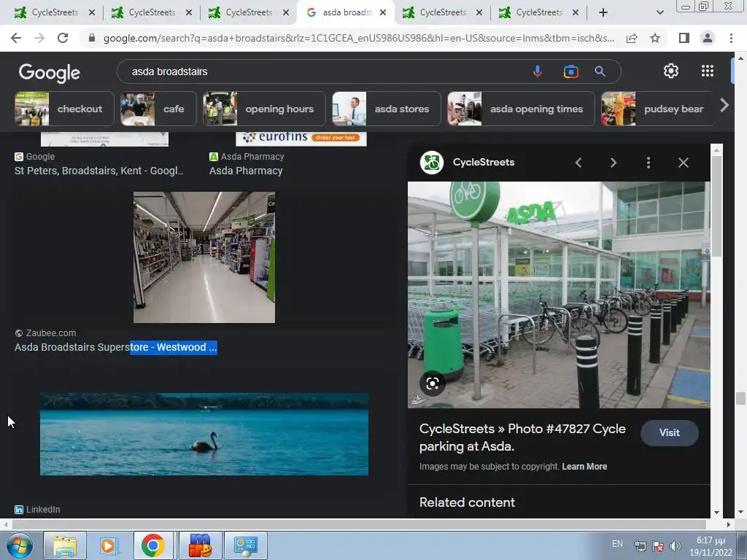The width and height of the screenshot is (747, 560).
Task: Close the CycleStreets image preview panel
Action: (x=683, y=163)
